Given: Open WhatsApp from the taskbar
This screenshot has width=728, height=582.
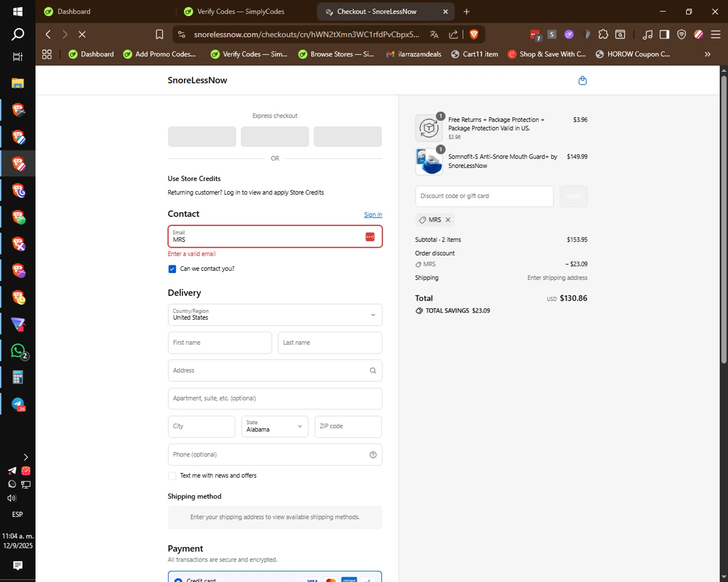Looking at the screenshot, I should tap(18, 351).
